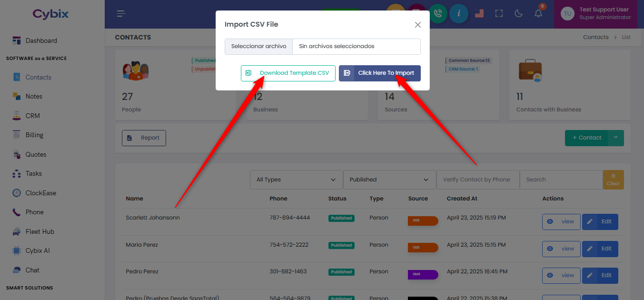The width and height of the screenshot is (644, 300).
Task: Click the info icon in the header
Action: [458, 13]
